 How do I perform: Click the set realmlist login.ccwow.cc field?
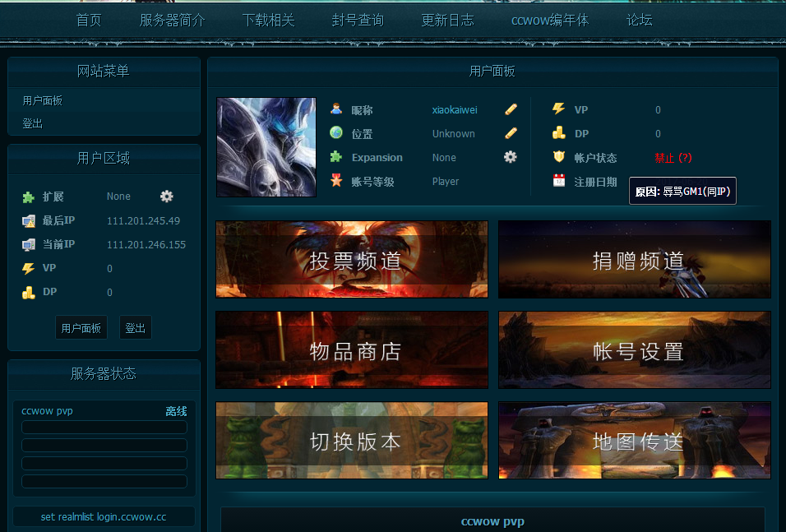(104, 517)
